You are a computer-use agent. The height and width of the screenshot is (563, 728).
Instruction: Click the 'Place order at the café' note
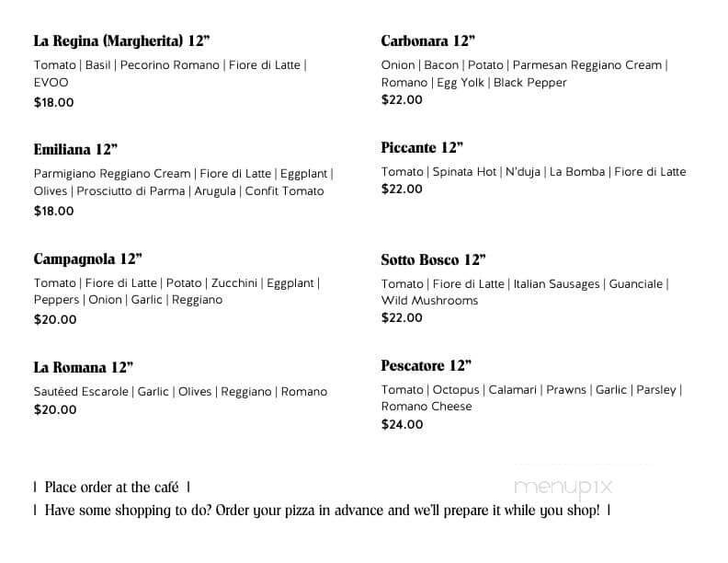click(x=111, y=487)
